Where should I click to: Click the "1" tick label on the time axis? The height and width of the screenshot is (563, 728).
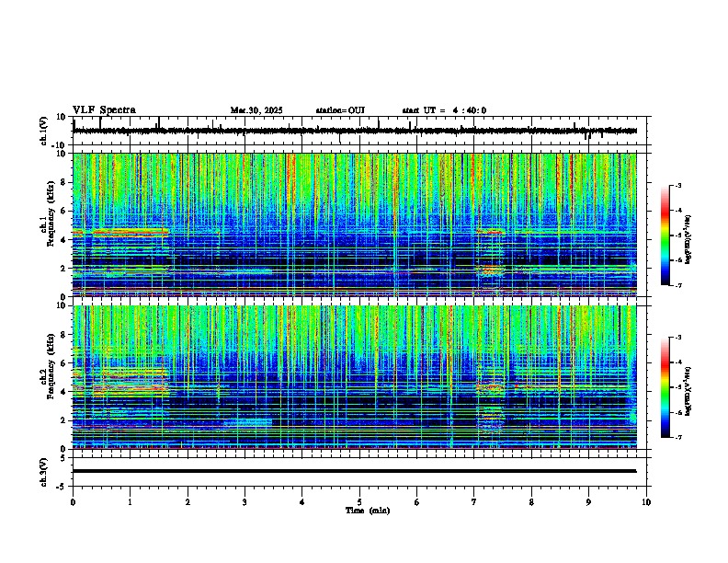click(130, 502)
